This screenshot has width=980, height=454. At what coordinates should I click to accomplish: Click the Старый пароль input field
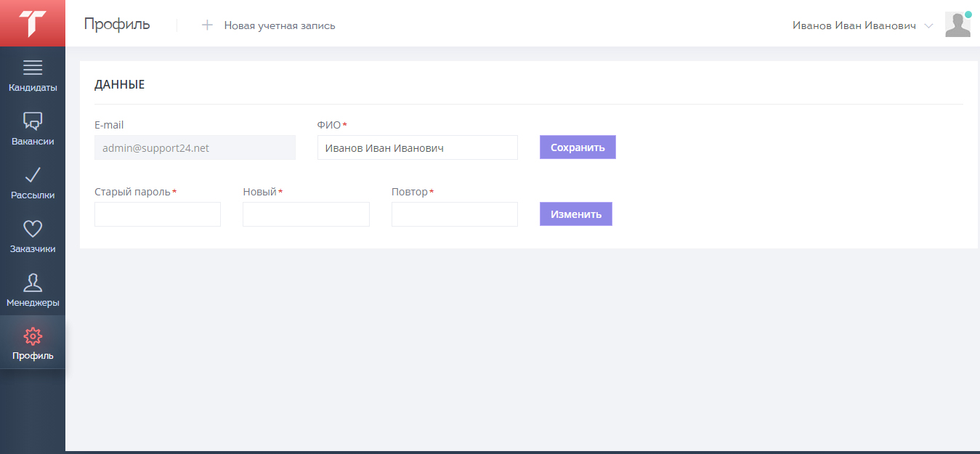(158, 214)
